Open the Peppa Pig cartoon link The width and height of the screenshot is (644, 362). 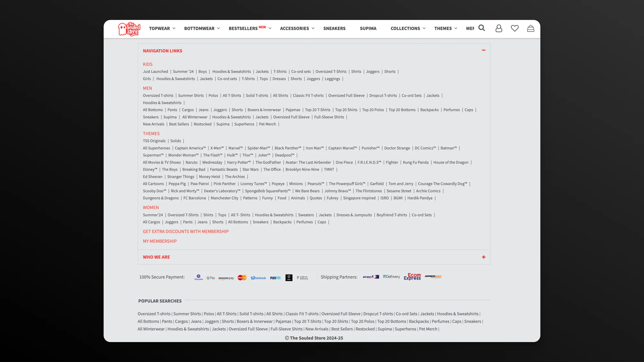(x=177, y=184)
